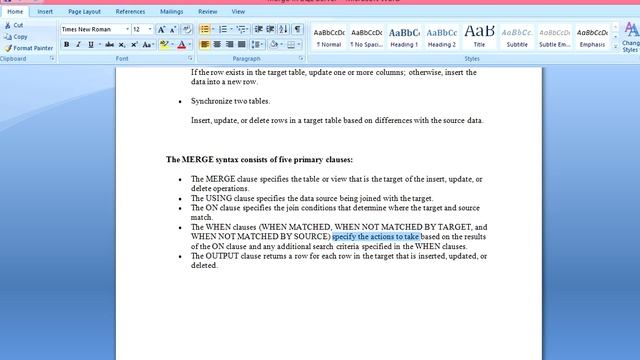The image size is (640, 360).
Task: Open the Page Layout tab
Action: [x=84, y=12]
